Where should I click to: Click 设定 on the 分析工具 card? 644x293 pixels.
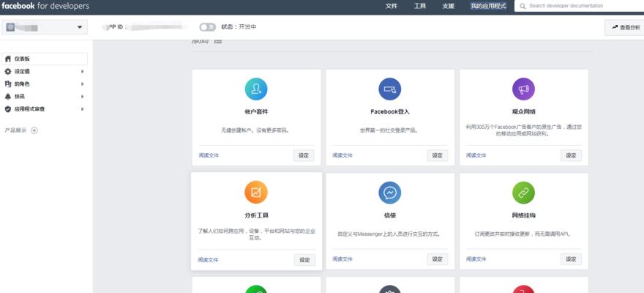304,260
